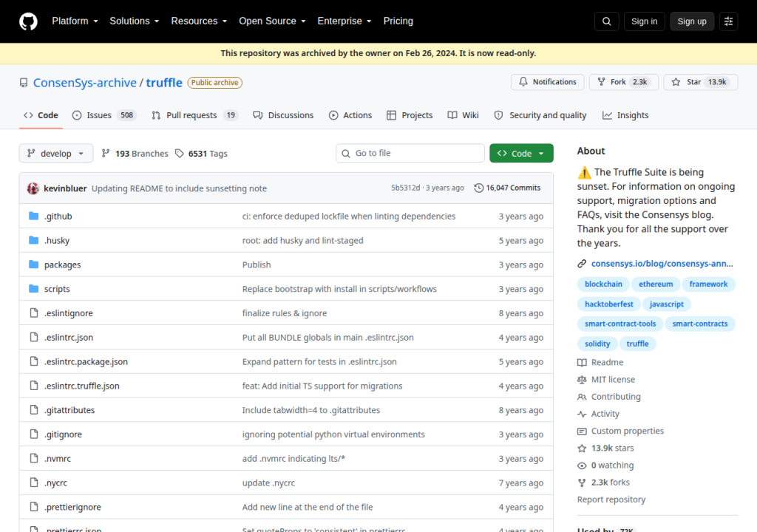Screen dimensions: 757x532
Task: Expand the Enterprise menu
Action: coord(344,21)
